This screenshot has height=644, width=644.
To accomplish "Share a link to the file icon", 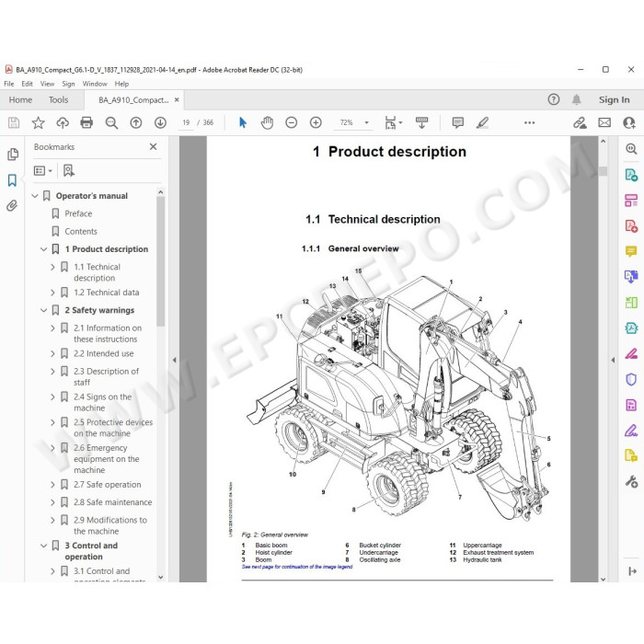I will pyautogui.click(x=580, y=122).
